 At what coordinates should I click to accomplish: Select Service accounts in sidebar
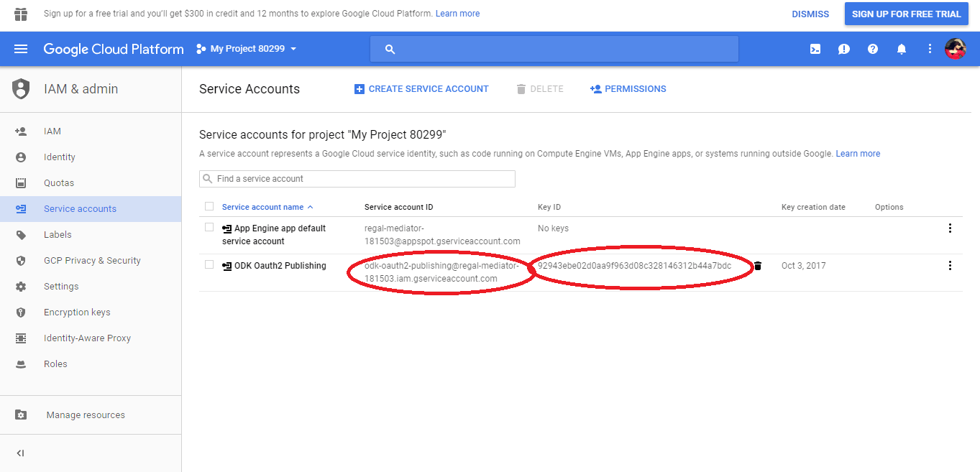pyautogui.click(x=91, y=209)
